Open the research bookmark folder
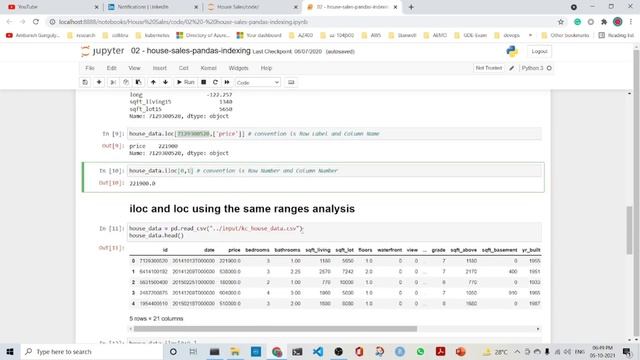640x360 pixels. 81,36
